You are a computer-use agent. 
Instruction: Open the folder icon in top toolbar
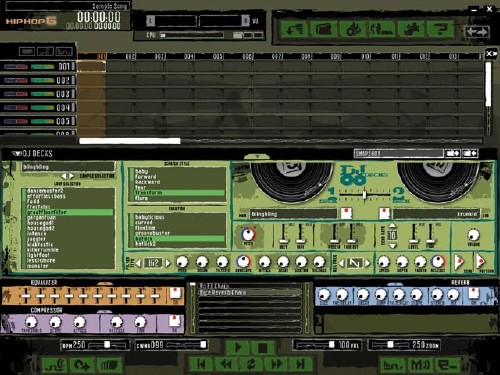click(x=324, y=29)
